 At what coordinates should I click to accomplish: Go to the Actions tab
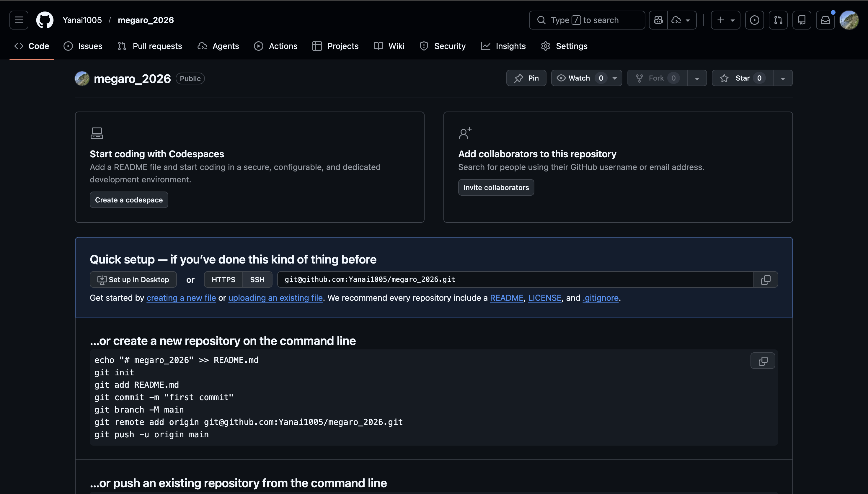coord(275,46)
